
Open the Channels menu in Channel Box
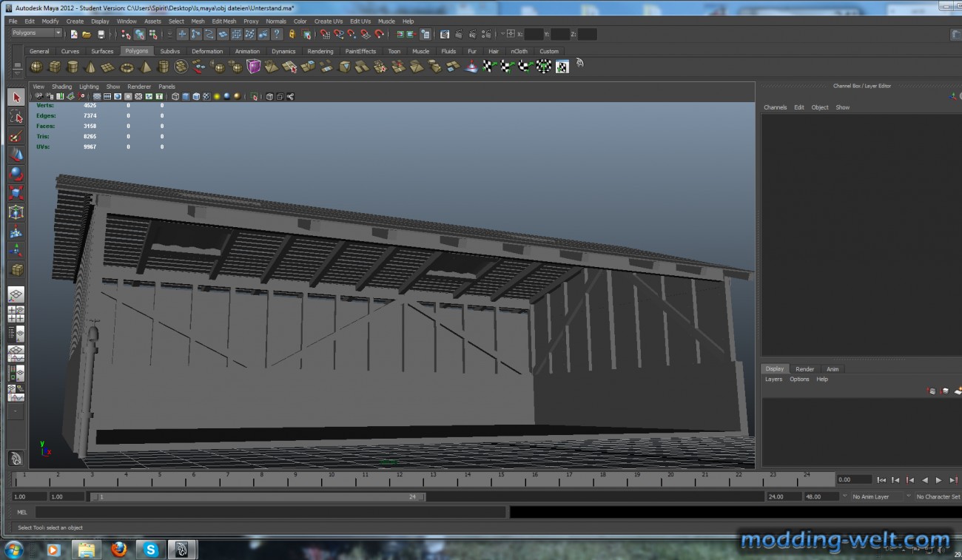775,107
